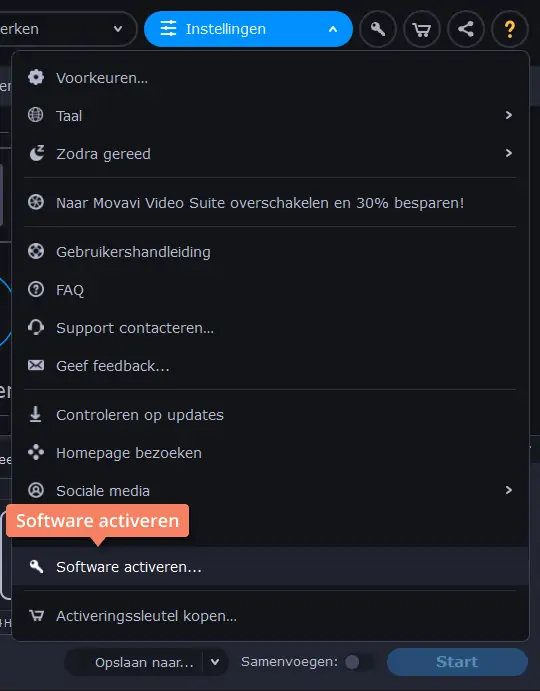Collapse the Instellingen dropdown menu

pyautogui.click(x=248, y=29)
